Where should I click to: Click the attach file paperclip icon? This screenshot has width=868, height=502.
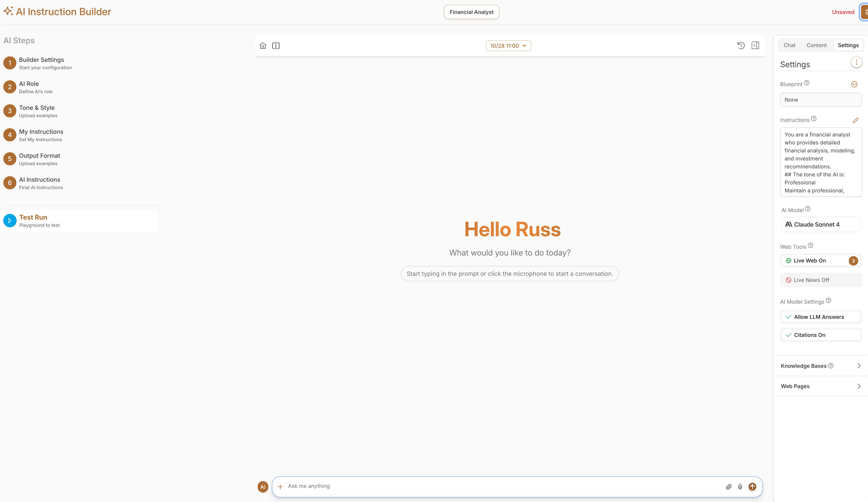coord(729,486)
